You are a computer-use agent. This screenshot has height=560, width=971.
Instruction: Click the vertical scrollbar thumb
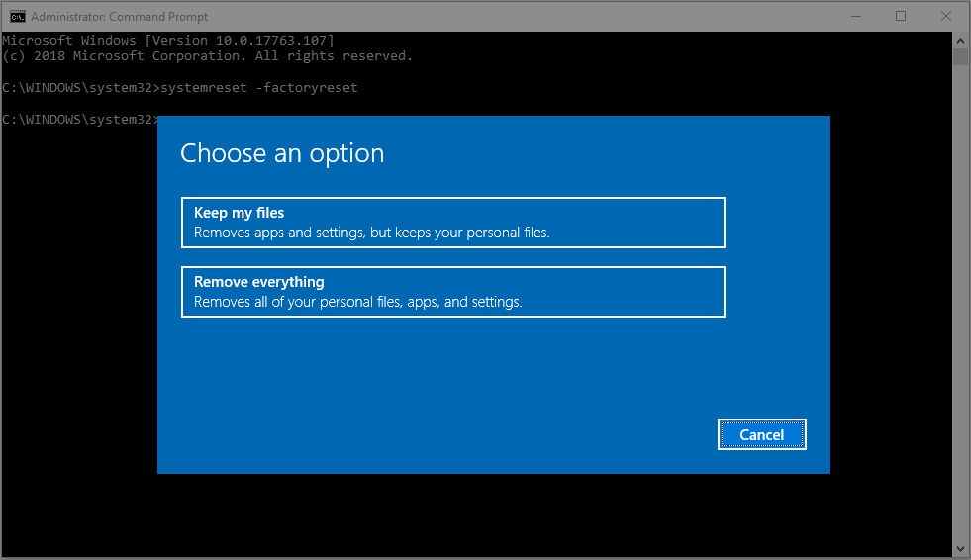pyautogui.click(x=960, y=55)
